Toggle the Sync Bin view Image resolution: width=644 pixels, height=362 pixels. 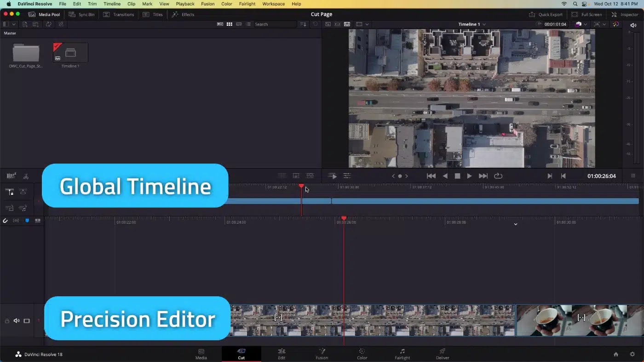coord(82,14)
